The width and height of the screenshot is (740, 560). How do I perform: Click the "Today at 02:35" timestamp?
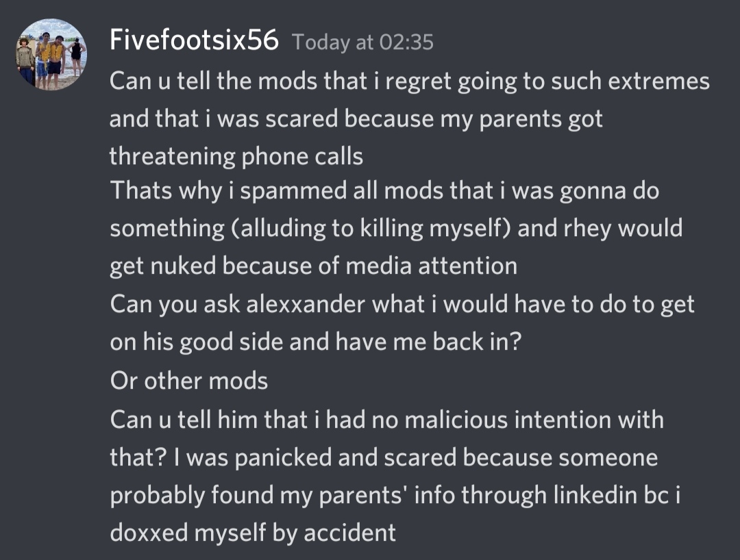[362, 42]
